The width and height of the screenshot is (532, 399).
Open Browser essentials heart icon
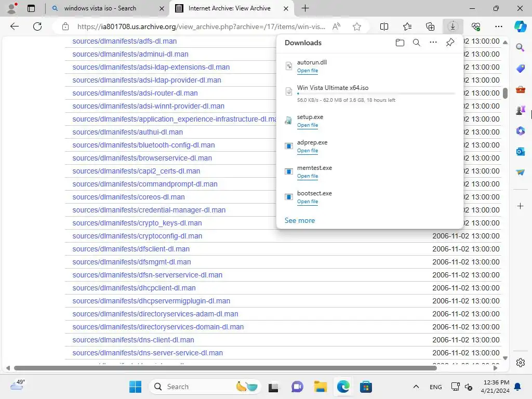[476, 26]
